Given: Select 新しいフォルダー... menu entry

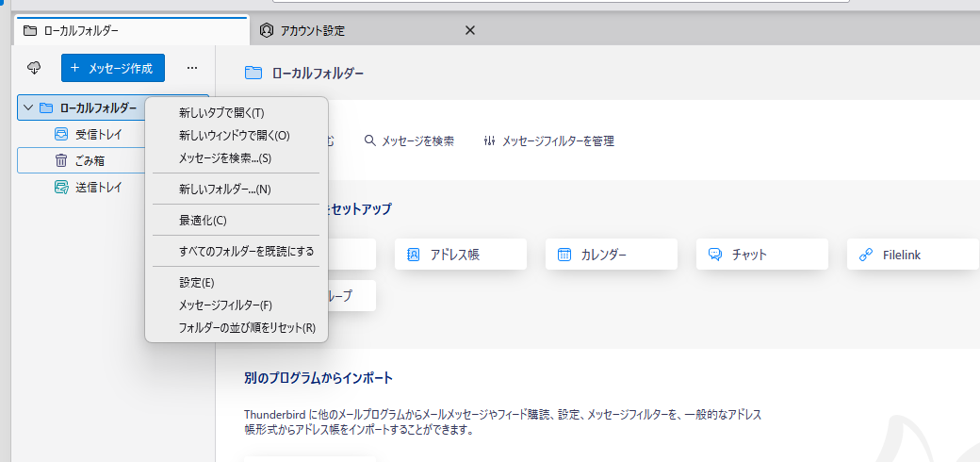Looking at the screenshot, I should click(x=224, y=189).
